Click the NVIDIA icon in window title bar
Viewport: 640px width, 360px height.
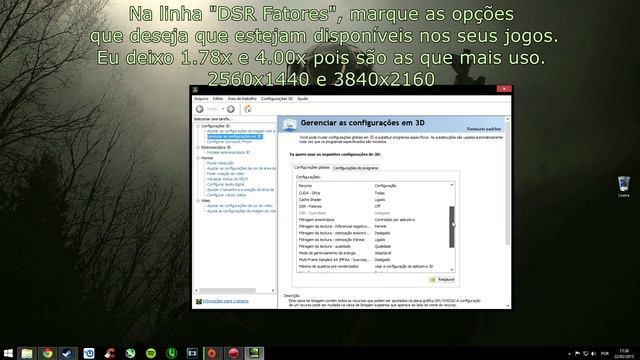tap(196, 90)
